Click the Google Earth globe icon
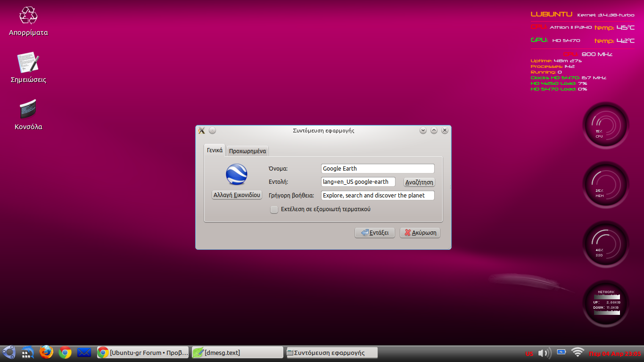 (x=237, y=174)
